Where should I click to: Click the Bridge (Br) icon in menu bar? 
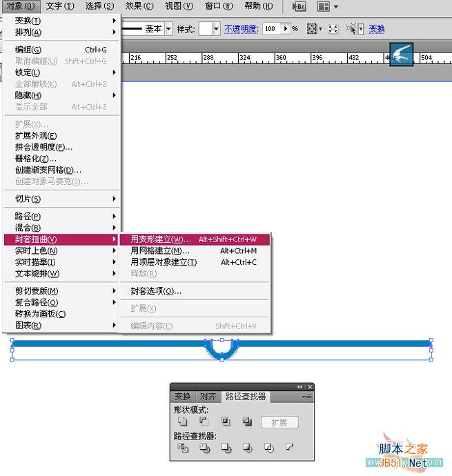(299, 6)
